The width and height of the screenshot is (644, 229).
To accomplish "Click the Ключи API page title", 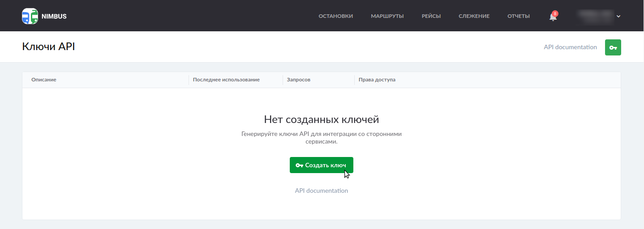I will (x=48, y=47).
